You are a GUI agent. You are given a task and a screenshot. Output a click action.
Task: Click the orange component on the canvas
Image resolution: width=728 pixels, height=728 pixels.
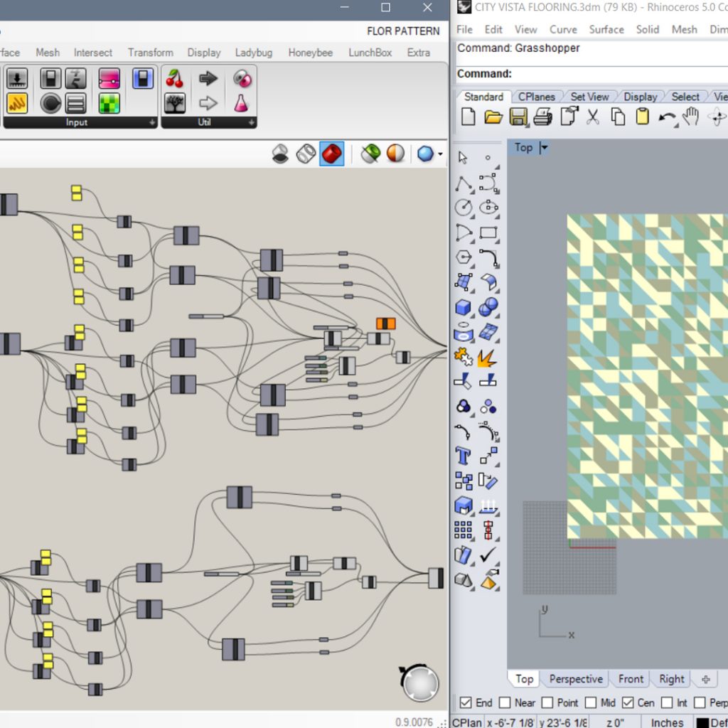(386, 323)
